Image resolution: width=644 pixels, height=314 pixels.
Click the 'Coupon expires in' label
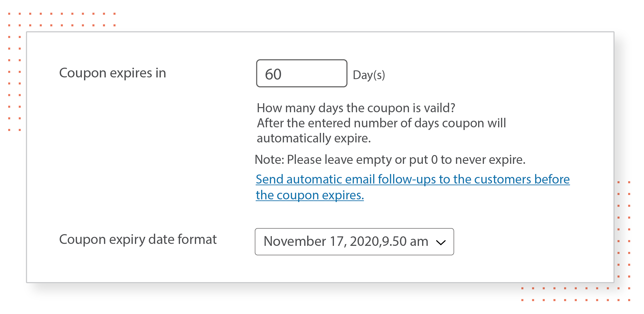113,73
